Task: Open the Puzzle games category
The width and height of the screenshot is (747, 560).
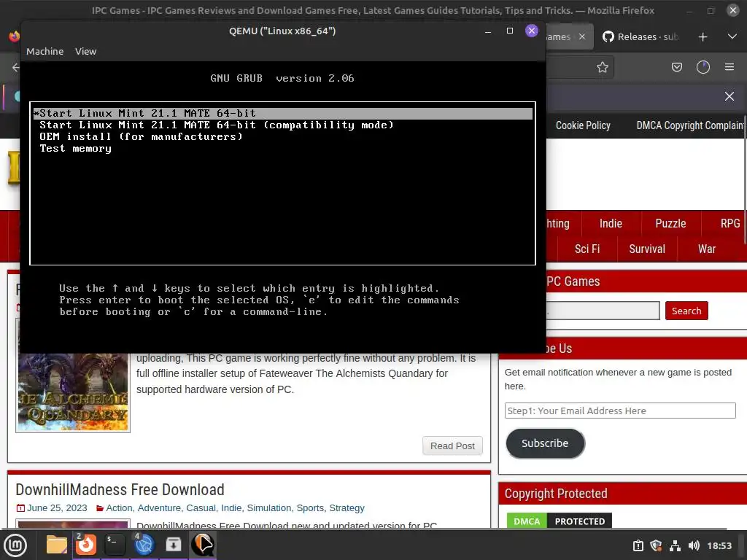Action: pos(670,223)
